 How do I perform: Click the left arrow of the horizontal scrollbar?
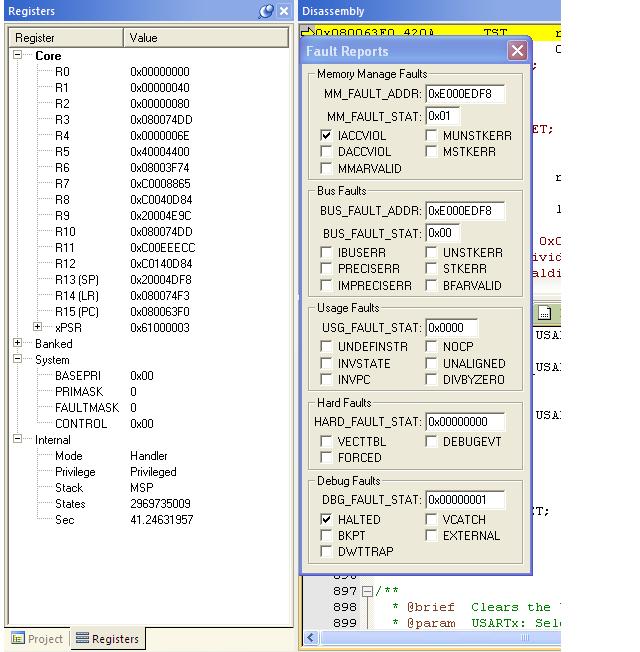tap(311, 637)
